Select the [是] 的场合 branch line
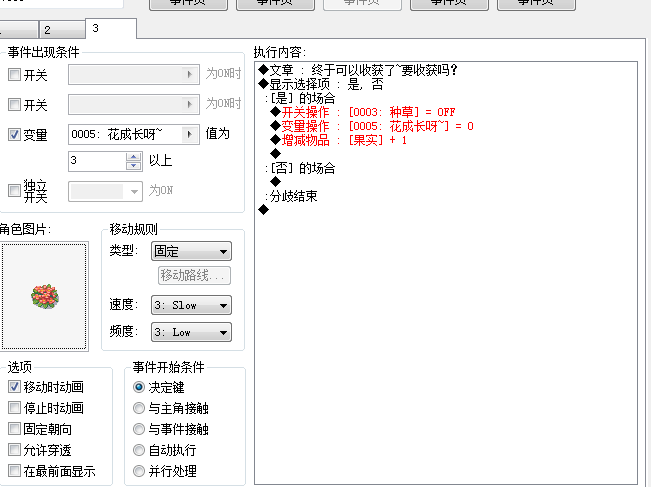The height and width of the screenshot is (487, 651). pyautogui.click(x=300, y=98)
